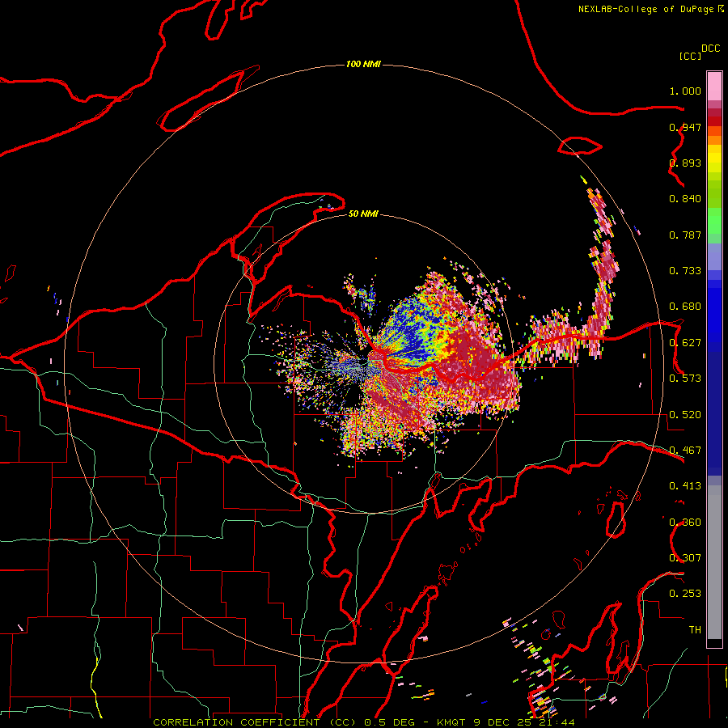Image resolution: width=728 pixels, height=728 pixels.
Task: Select the 0.733 legend value
Action: (x=685, y=271)
